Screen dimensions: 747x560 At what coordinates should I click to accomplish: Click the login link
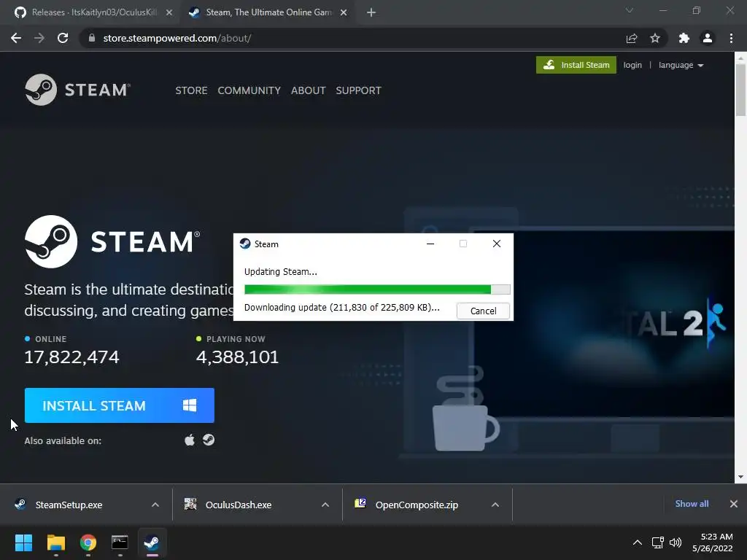coord(632,65)
